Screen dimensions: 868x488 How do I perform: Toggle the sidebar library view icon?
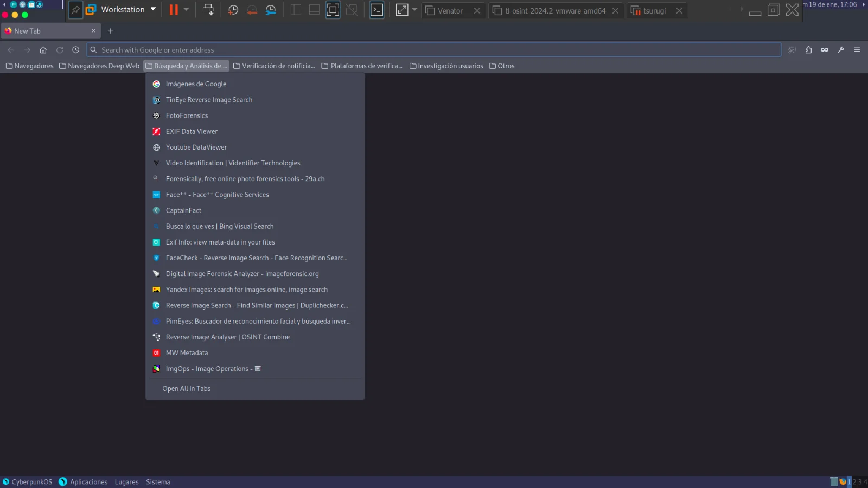296,10
